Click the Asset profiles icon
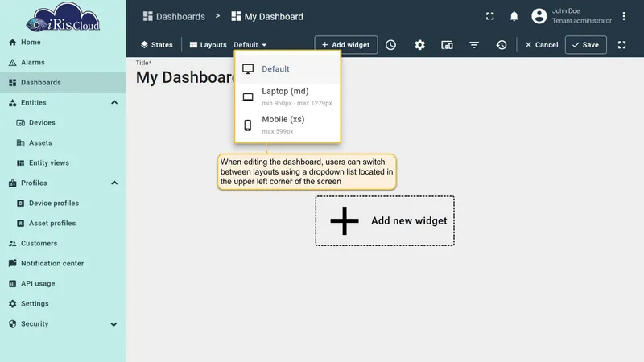644x362 pixels. (x=20, y=224)
